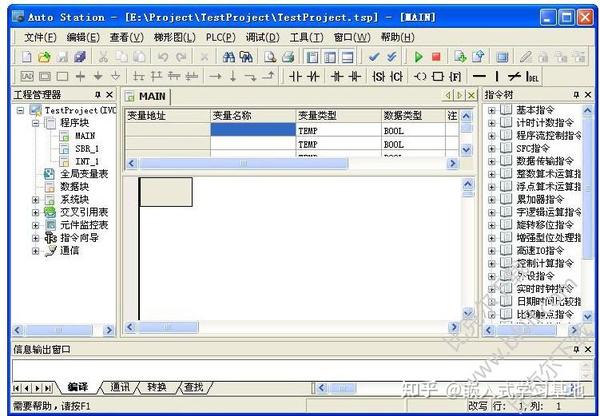Pin the 工程管理器 panel

[x=98, y=95]
